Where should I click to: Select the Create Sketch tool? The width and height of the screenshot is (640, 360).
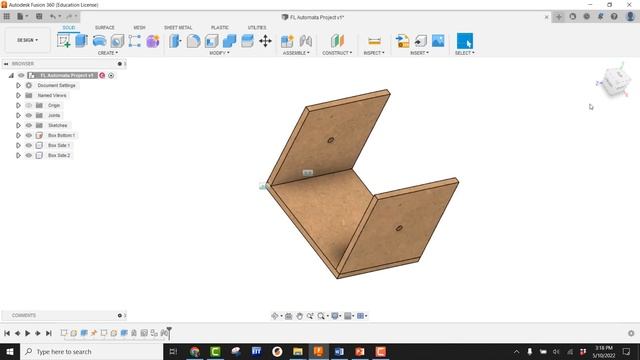64,41
